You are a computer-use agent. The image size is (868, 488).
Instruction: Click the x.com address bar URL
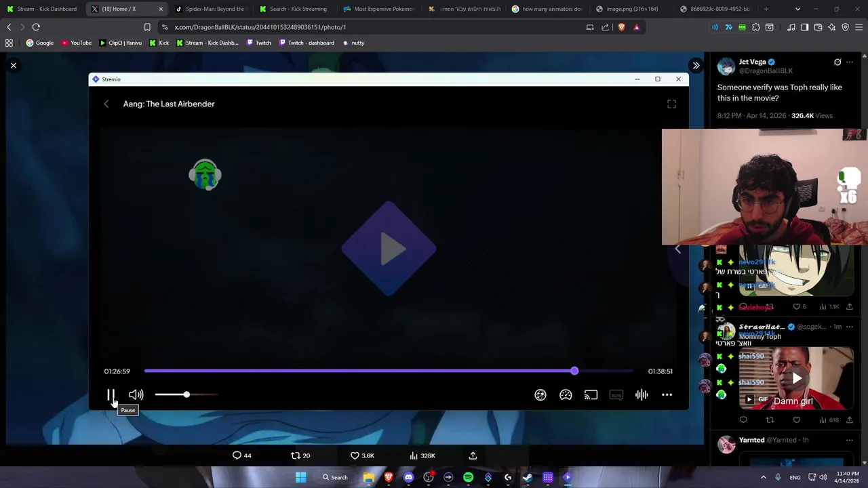coord(260,27)
